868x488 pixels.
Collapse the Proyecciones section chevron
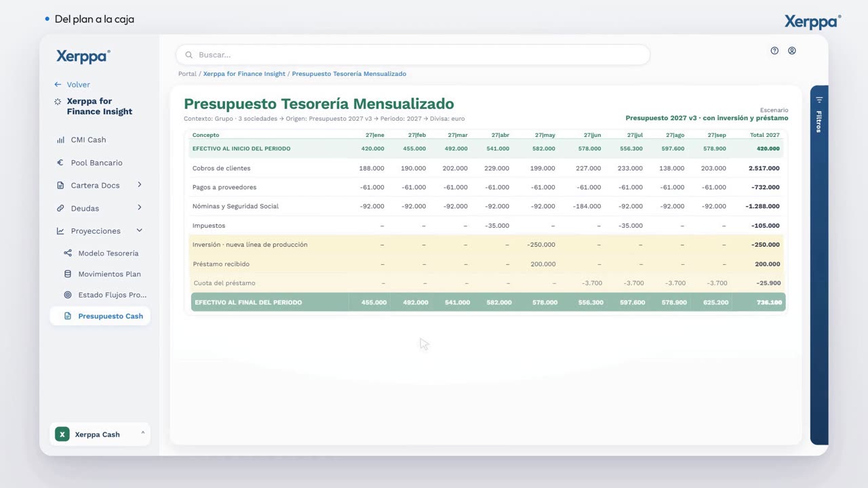coord(140,230)
